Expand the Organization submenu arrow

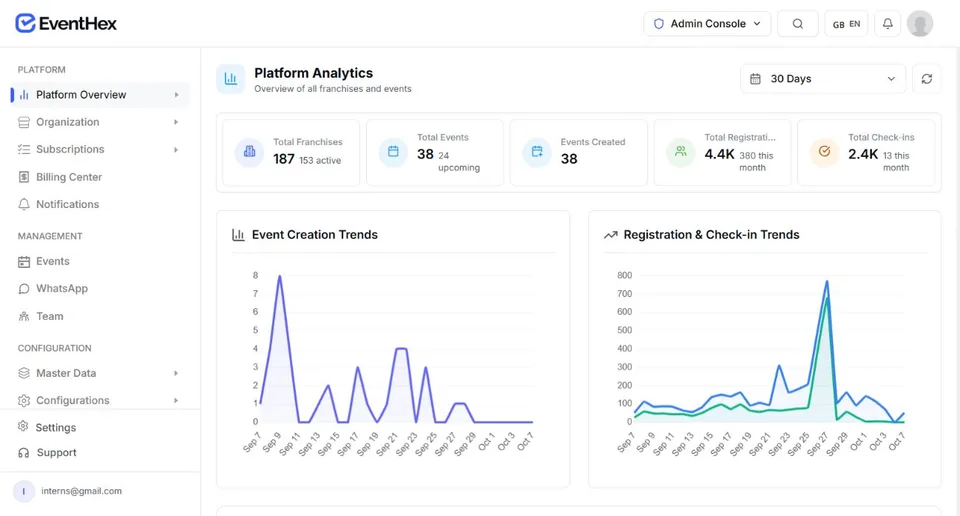pyautogui.click(x=176, y=122)
